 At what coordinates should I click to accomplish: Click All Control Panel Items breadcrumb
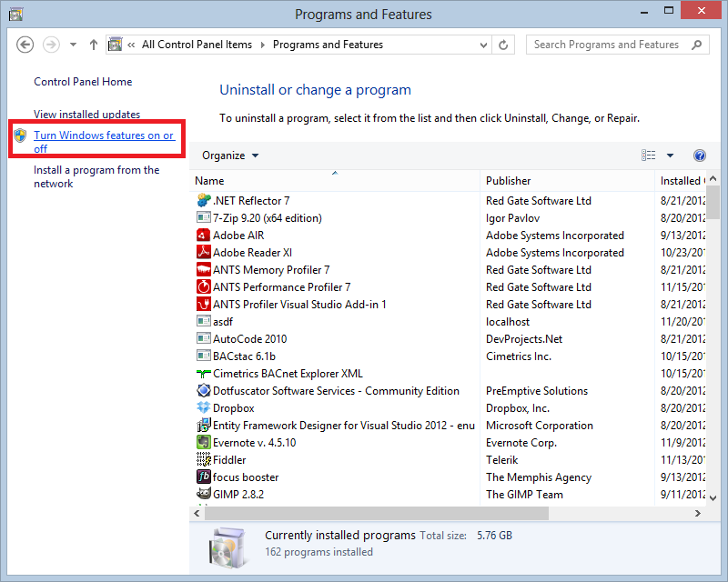(198, 45)
